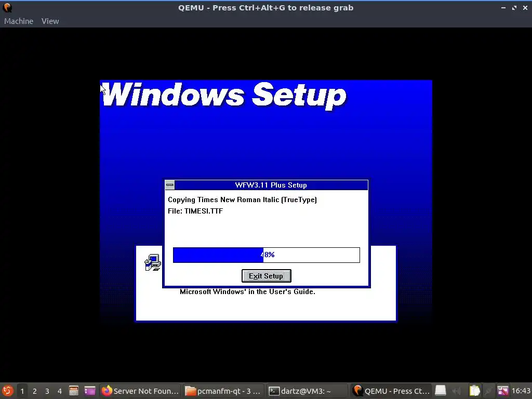
Task: Close the QEMU window
Action: (x=525, y=7)
